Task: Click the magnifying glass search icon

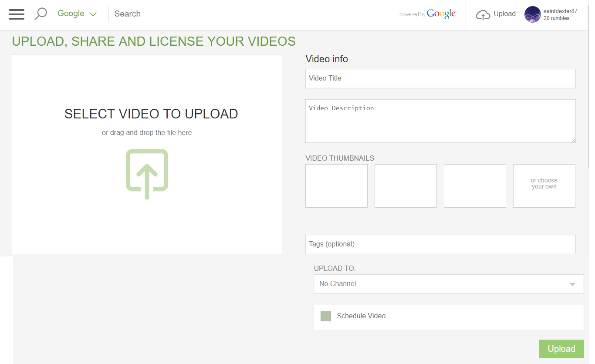Action: point(41,13)
